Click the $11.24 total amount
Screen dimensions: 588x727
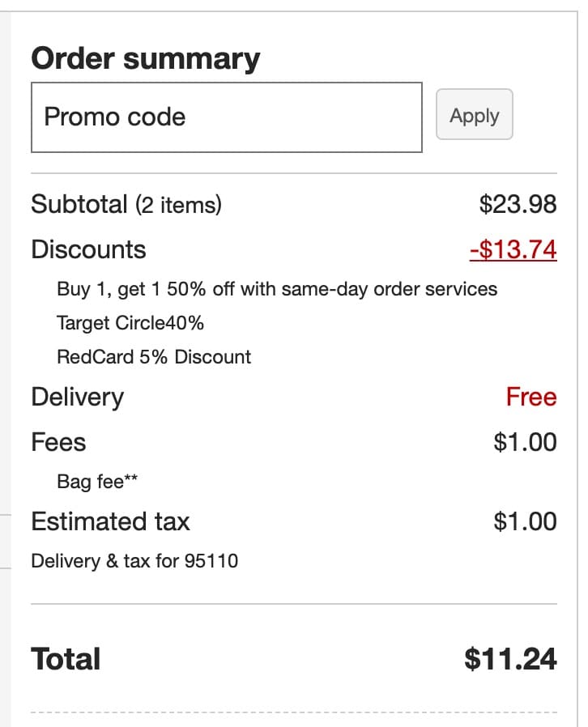(x=510, y=659)
